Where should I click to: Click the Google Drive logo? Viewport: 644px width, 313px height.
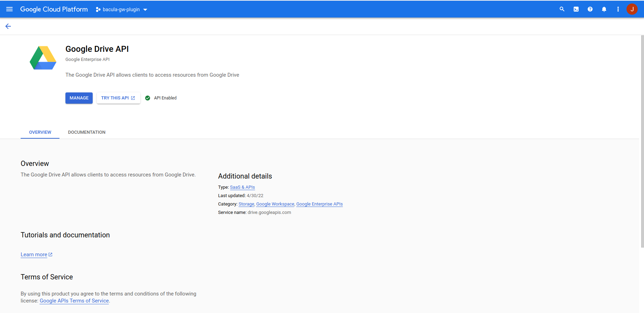[43, 58]
